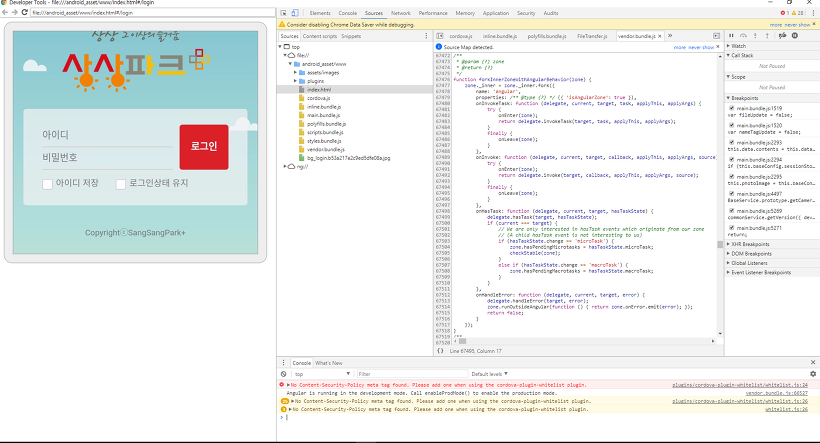
Task: Open console settings gear
Action: pos(813,374)
